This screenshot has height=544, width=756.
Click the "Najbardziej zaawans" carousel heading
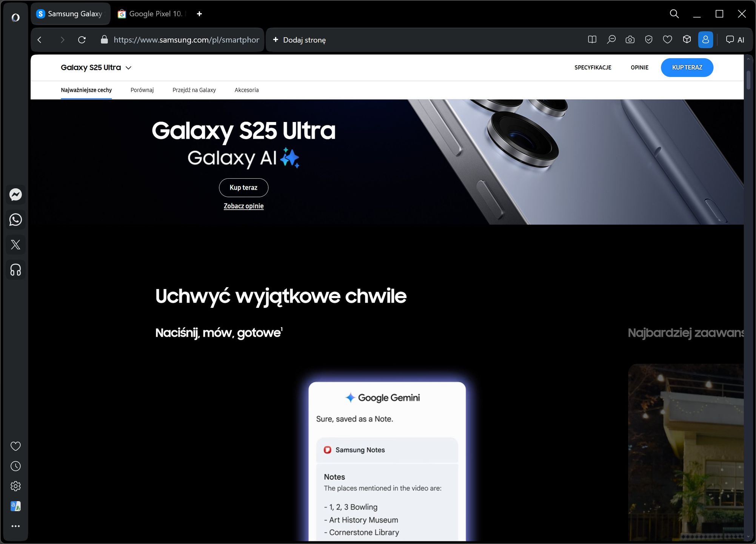click(x=686, y=333)
